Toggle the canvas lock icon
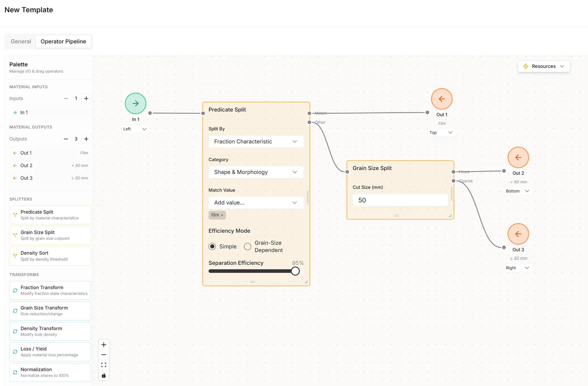588x386 pixels. pyautogui.click(x=104, y=375)
